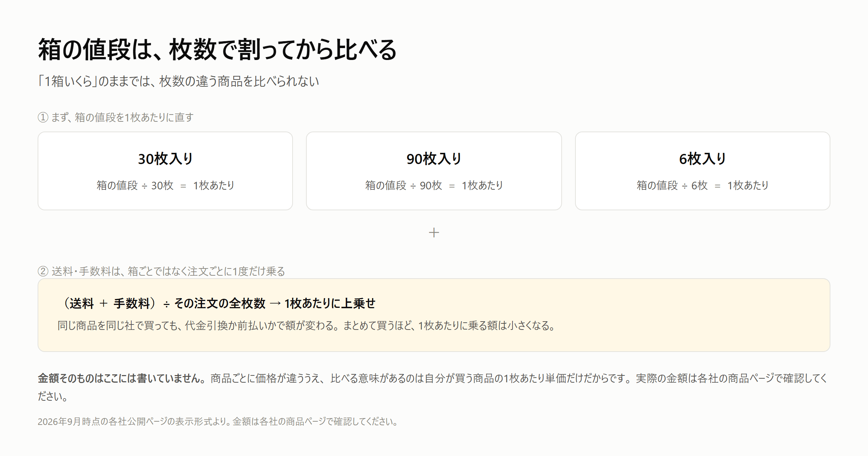Click the subtitle 「1箱いくら」のままでは
Screen dimensions: 868x456
point(179,81)
